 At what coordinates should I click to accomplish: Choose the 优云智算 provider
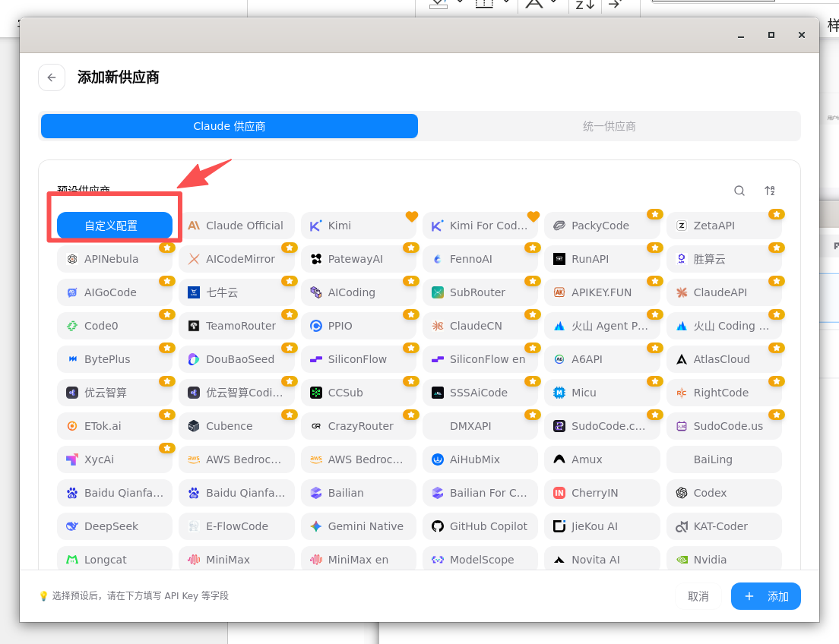(x=115, y=393)
